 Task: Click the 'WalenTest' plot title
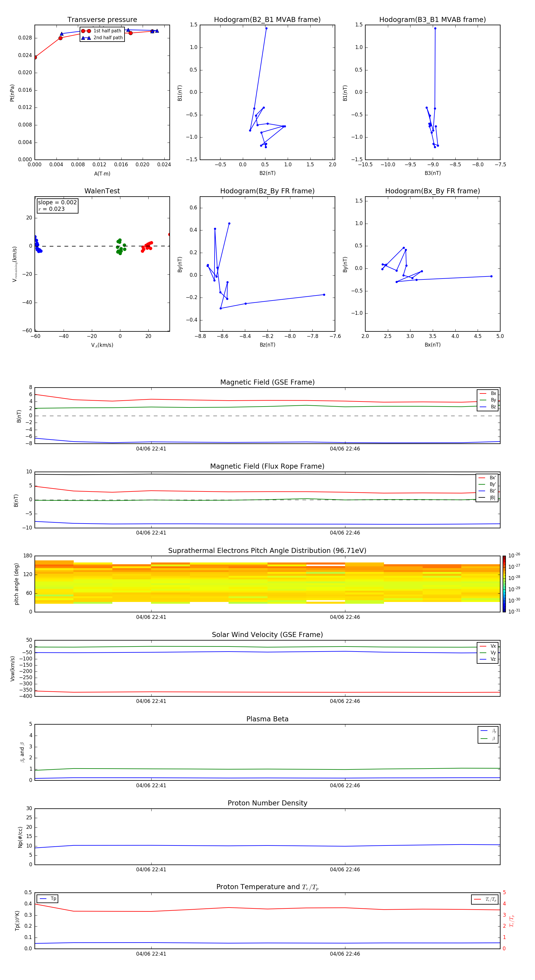click(102, 191)
